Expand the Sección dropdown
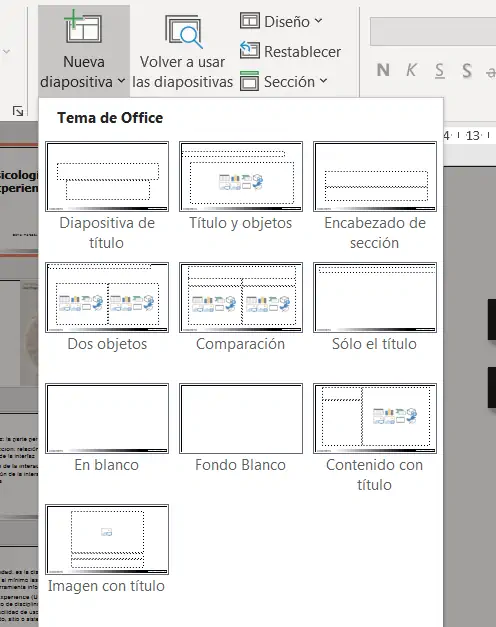 [284, 82]
